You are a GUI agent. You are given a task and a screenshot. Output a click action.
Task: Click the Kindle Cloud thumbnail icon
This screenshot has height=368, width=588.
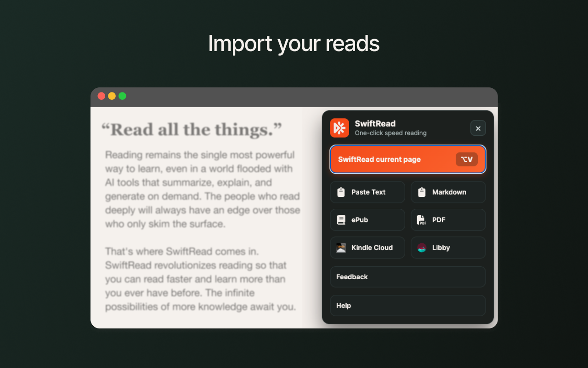coord(341,247)
